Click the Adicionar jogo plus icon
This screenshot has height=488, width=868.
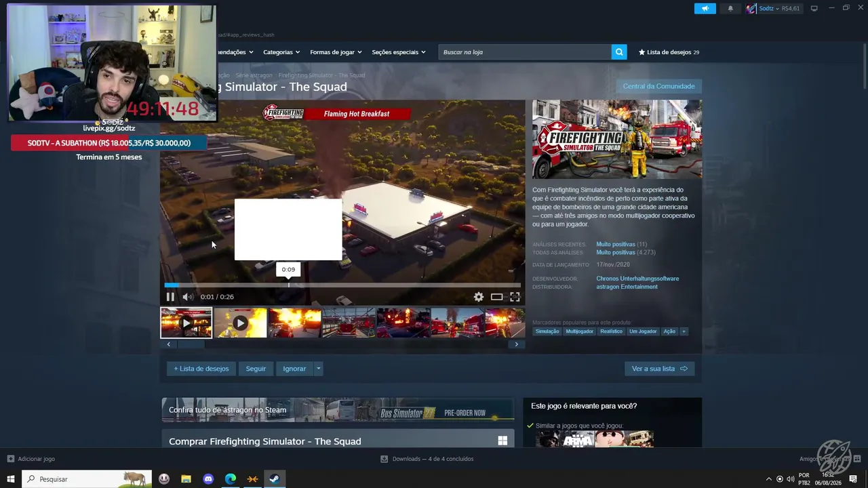point(10,459)
